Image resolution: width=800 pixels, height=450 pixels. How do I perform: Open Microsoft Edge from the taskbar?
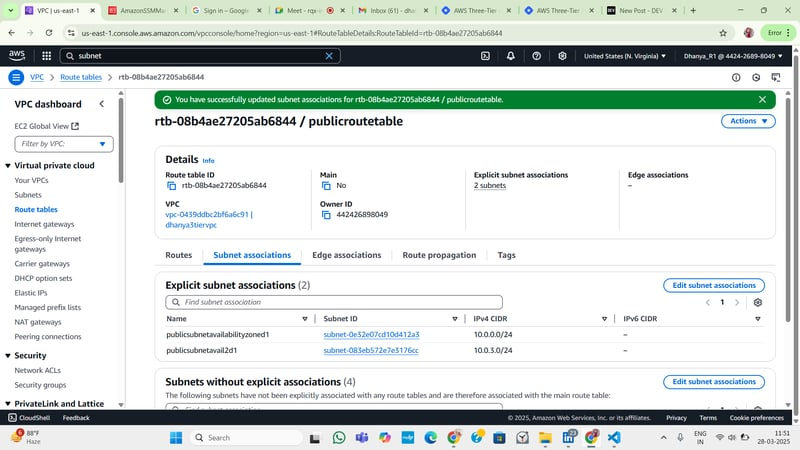(431, 438)
